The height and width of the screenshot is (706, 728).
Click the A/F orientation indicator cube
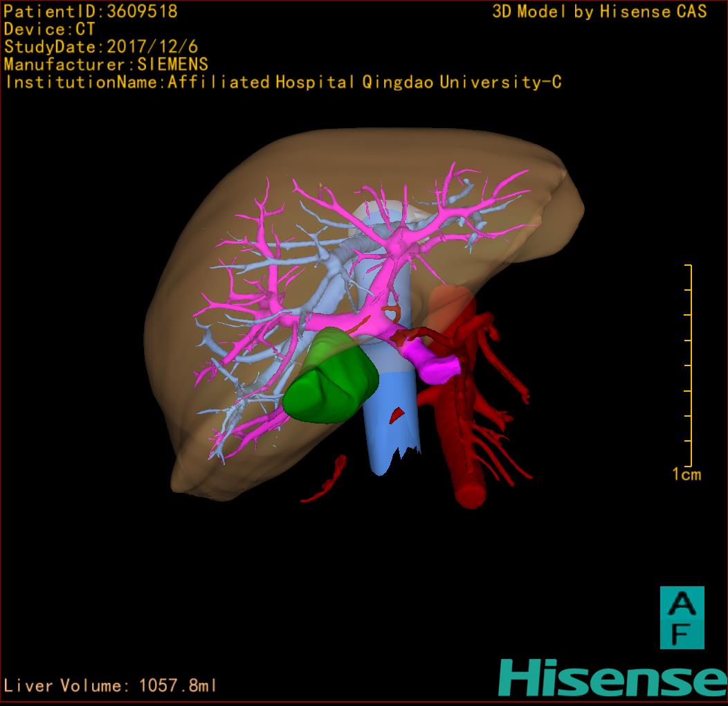click(x=682, y=617)
